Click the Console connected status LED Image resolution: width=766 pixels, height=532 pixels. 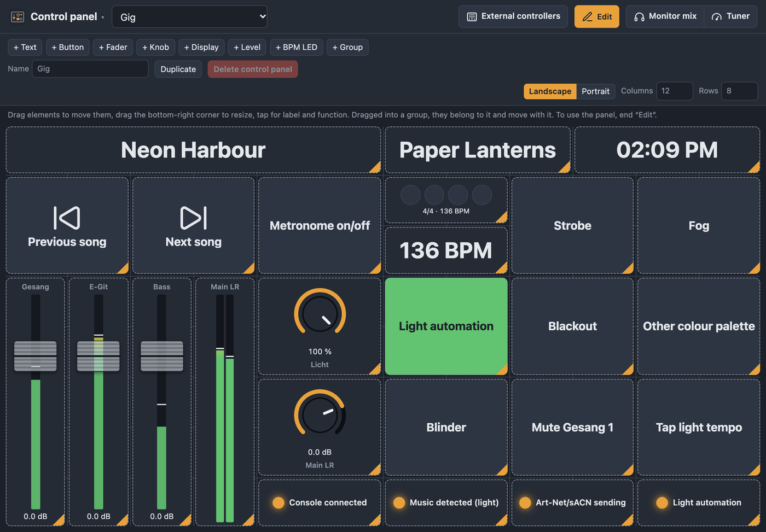tap(278, 502)
